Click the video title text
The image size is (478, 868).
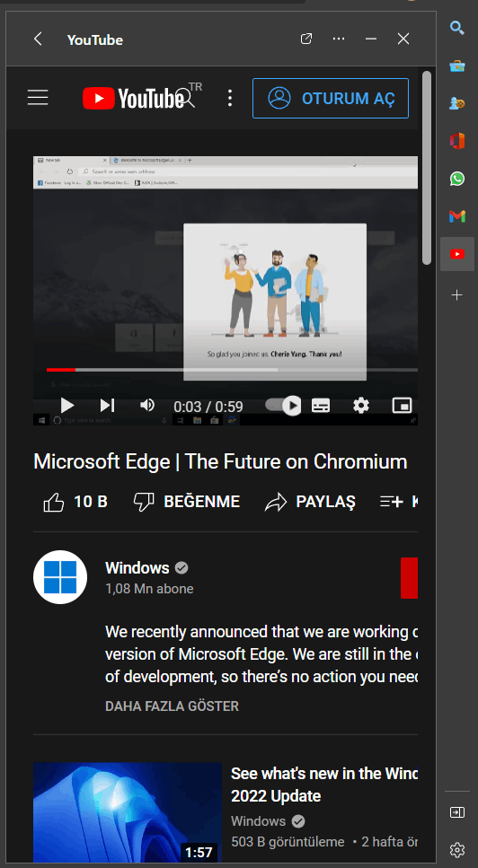point(220,461)
